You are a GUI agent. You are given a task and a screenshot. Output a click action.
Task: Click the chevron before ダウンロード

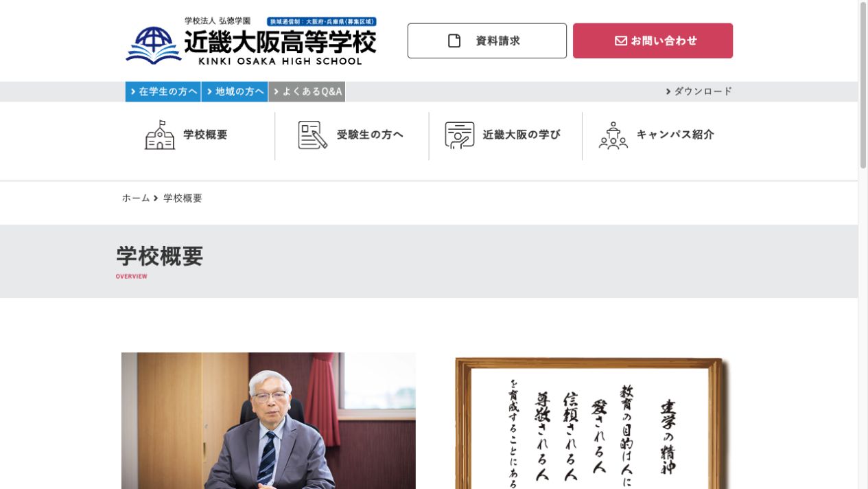(x=668, y=91)
